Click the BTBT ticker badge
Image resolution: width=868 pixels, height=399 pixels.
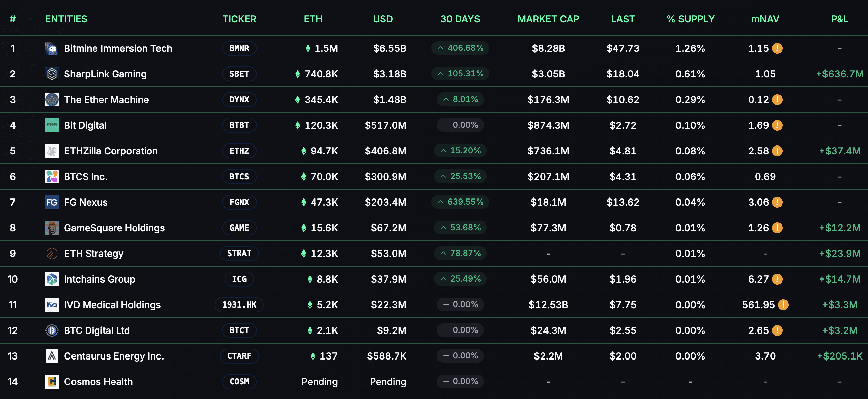click(239, 125)
